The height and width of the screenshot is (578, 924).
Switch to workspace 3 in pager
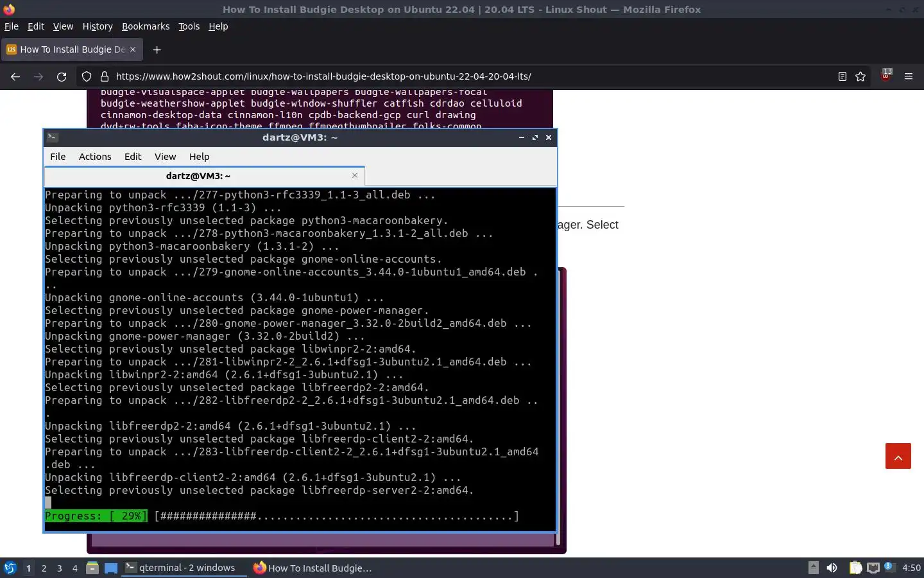click(60, 568)
